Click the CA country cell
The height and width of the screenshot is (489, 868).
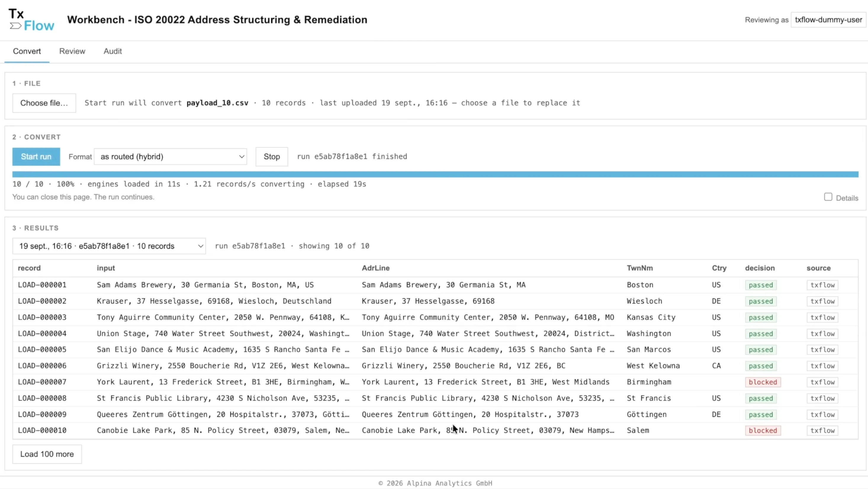716,366
